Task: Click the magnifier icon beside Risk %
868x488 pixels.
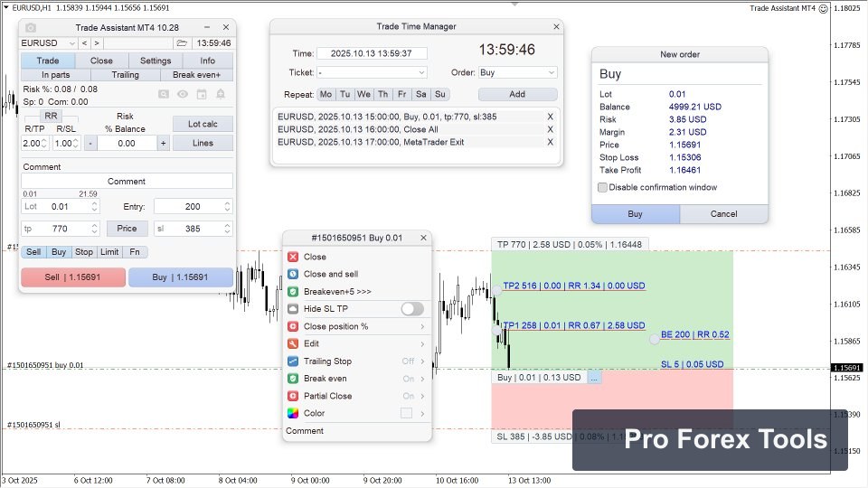Action: [x=164, y=94]
